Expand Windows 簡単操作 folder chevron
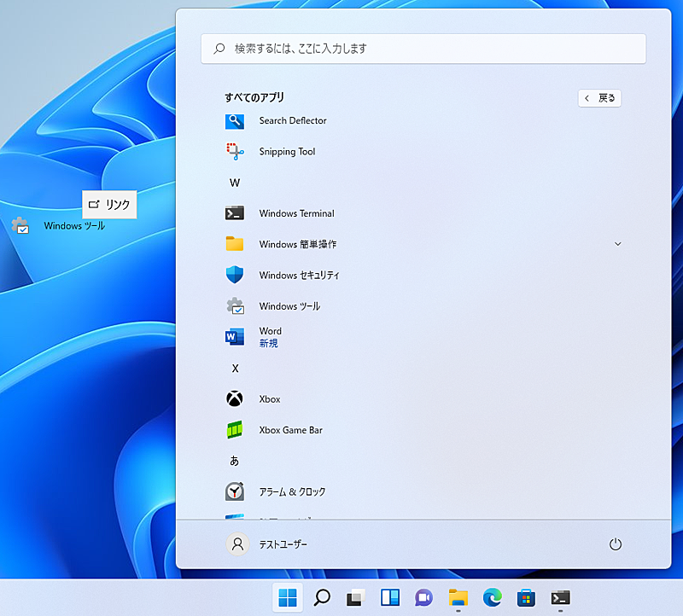The height and width of the screenshot is (616, 683). (x=617, y=244)
